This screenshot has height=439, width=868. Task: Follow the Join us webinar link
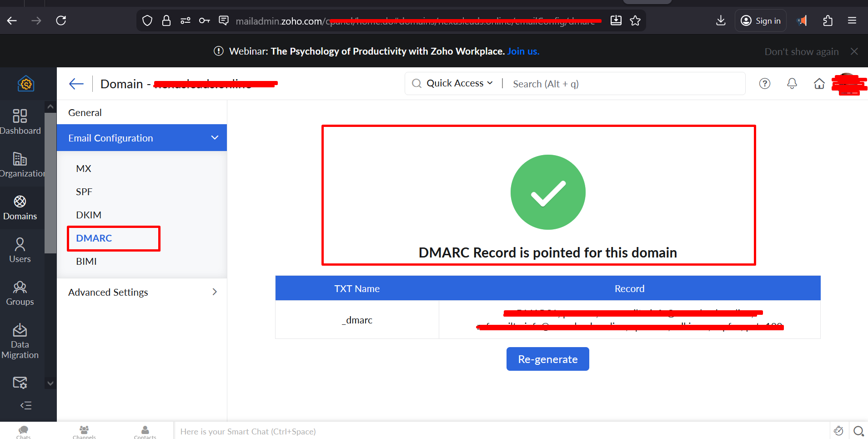(x=523, y=51)
